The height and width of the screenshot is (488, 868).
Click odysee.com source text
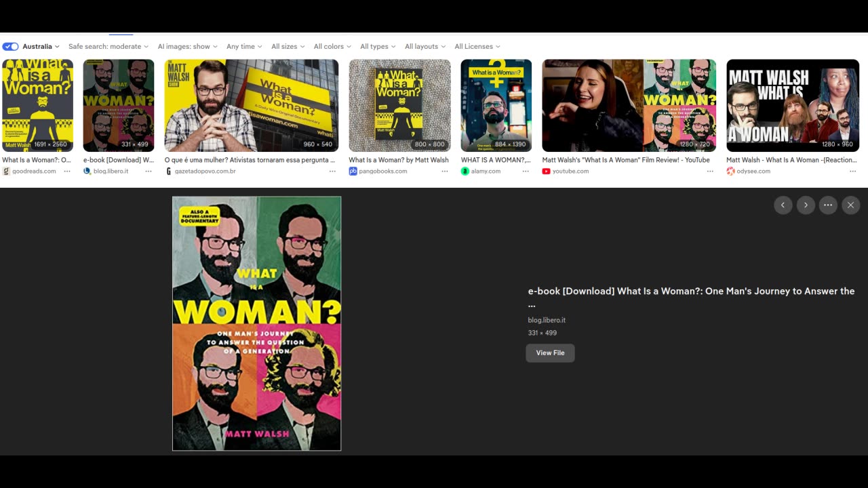(x=753, y=171)
